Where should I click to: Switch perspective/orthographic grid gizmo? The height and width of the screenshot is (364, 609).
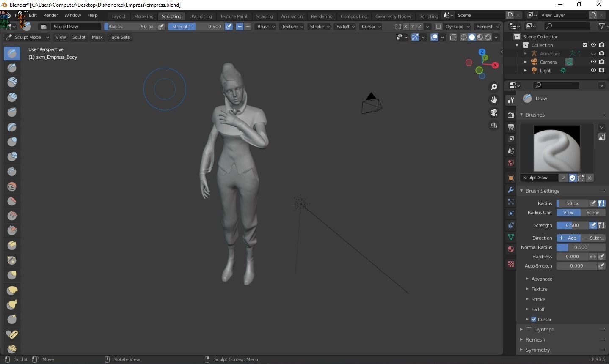click(493, 126)
